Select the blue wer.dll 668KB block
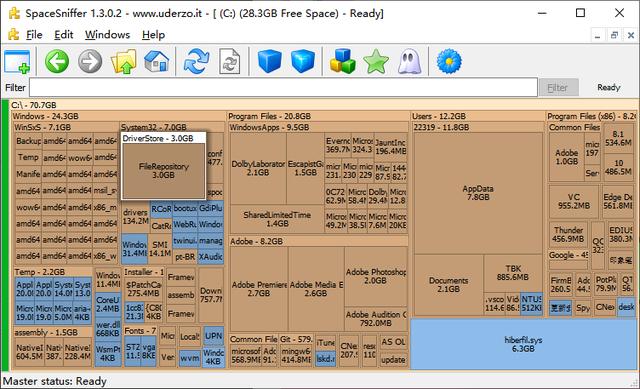This screenshot has width=640, height=389. (x=108, y=329)
